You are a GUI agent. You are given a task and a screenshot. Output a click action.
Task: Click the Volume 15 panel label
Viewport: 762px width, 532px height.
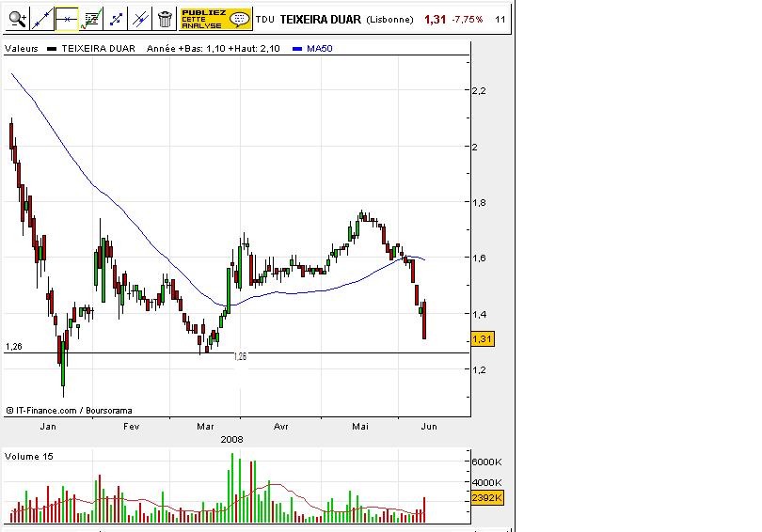(28, 456)
